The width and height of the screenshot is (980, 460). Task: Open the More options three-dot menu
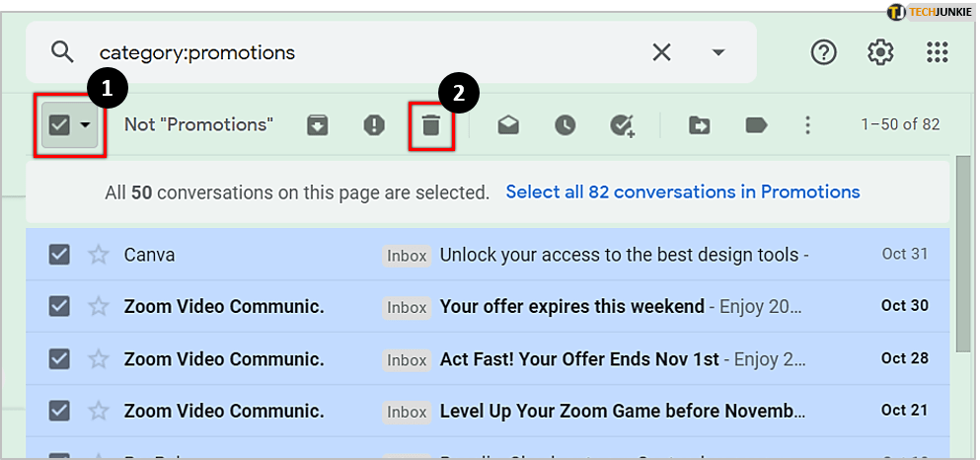(808, 125)
